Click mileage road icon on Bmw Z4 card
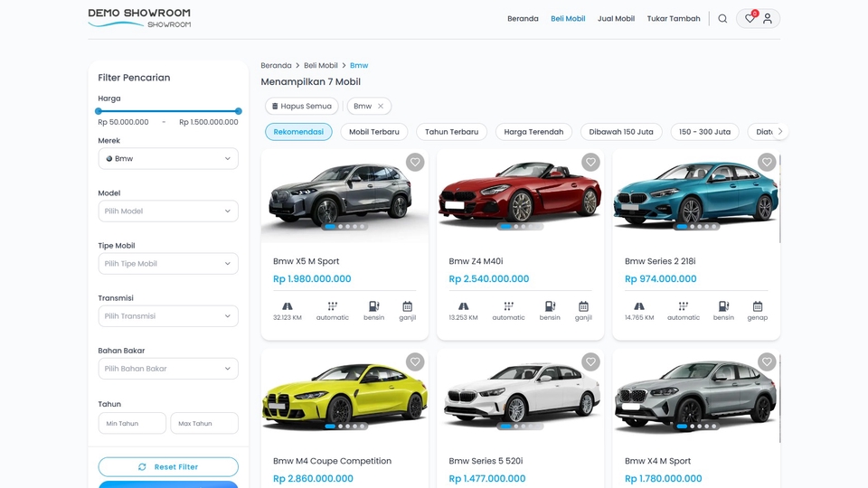This screenshot has width=868, height=488. [x=463, y=306]
